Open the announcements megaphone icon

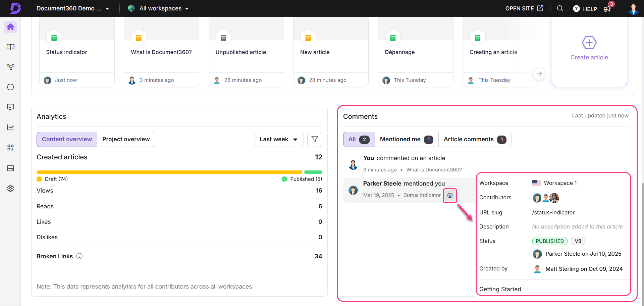pos(607,9)
